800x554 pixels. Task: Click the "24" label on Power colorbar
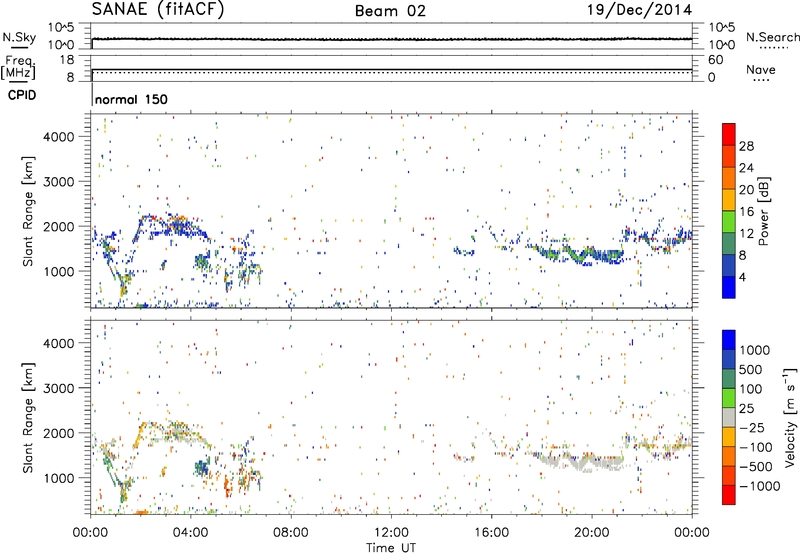point(746,168)
